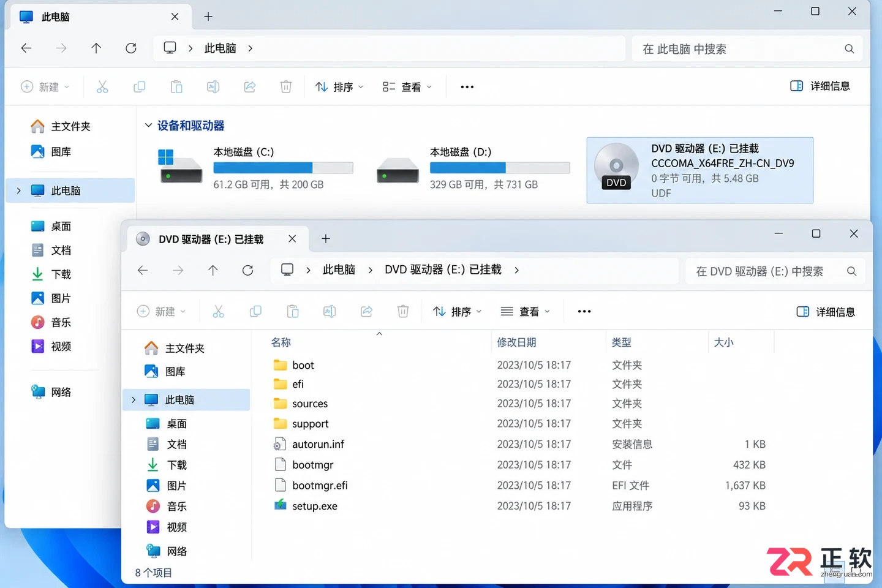The width and height of the screenshot is (882, 588).
Task: Click search magnifier in DVD drive window
Action: coord(851,271)
